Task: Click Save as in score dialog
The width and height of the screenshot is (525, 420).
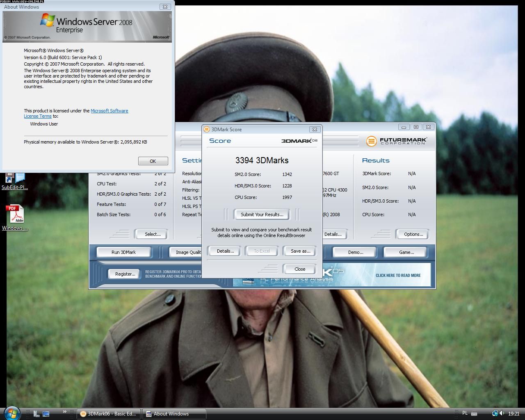Action: point(300,251)
